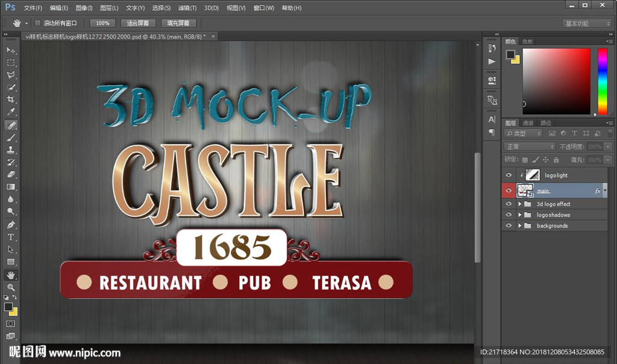Select the Eraser tool
617x364 pixels.
click(x=11, y=174)
